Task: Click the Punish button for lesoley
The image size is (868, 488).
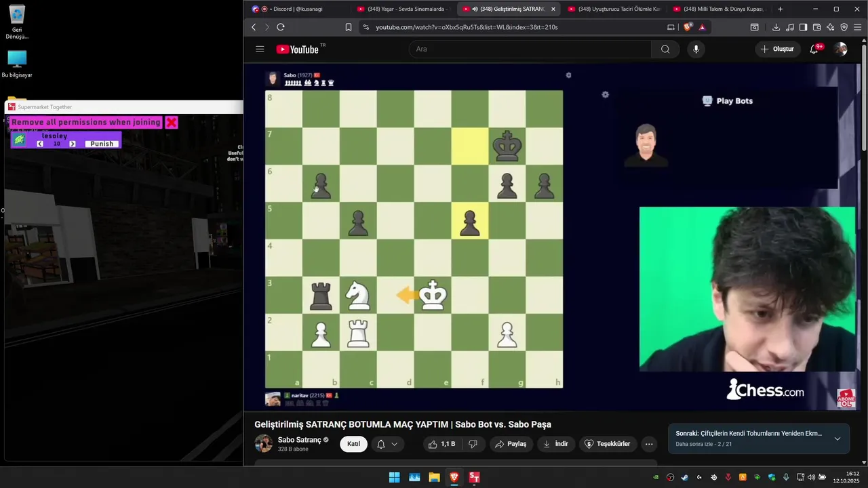Action: 102,144
